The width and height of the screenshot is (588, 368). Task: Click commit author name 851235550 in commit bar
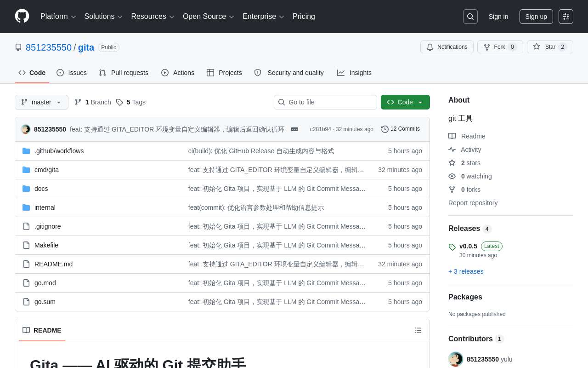[50, 129]
